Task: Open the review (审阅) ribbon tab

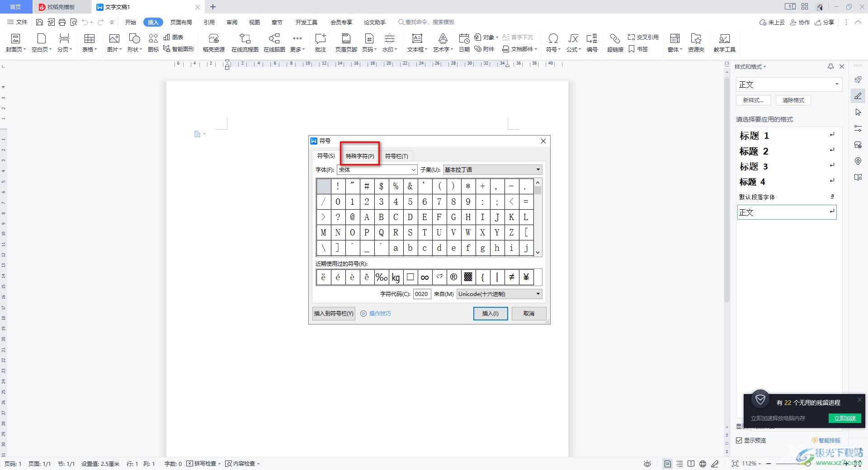Action: click(232, 22)
